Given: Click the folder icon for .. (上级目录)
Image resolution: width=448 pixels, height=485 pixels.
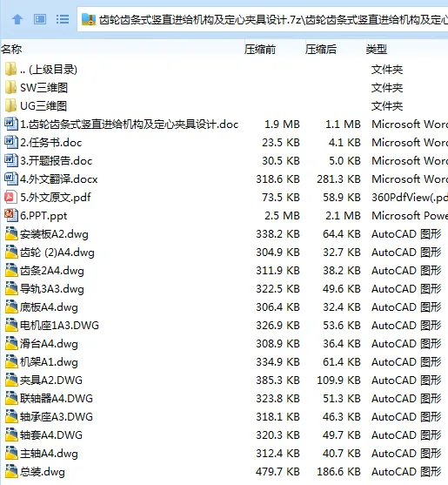Looking at the screenshot, I should 10,69.
